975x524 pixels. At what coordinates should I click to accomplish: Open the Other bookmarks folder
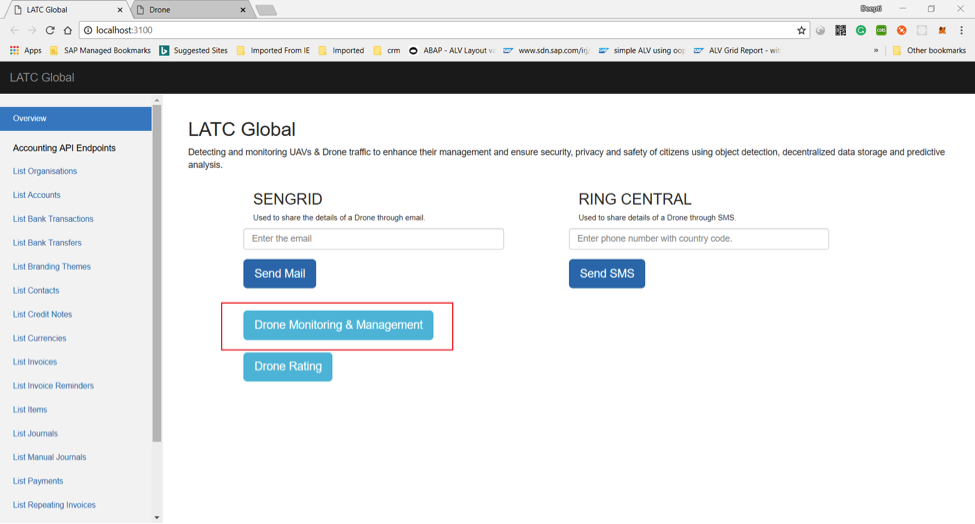pos(929,50)
